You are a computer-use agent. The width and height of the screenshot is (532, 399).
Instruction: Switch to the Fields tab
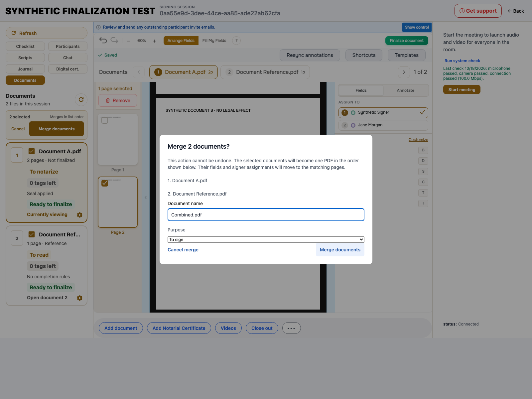coord(361,90)
